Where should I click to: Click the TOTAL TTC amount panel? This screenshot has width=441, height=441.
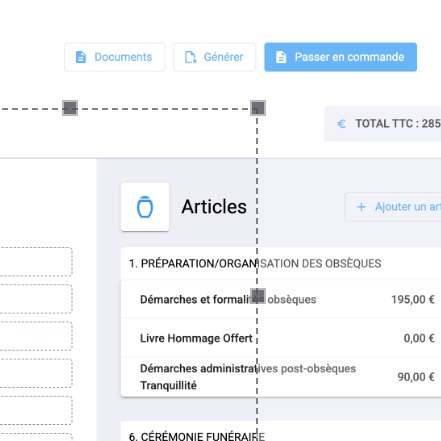click(x=383, y=124)
